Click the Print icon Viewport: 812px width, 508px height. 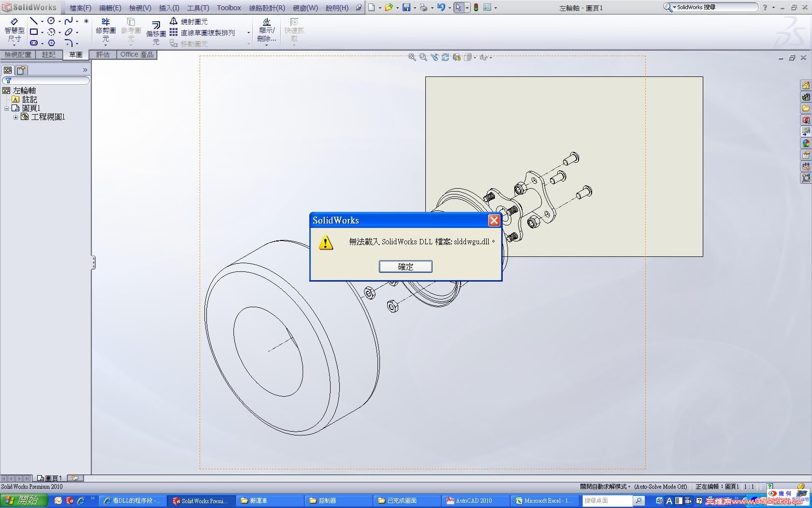tap(423, 7)
